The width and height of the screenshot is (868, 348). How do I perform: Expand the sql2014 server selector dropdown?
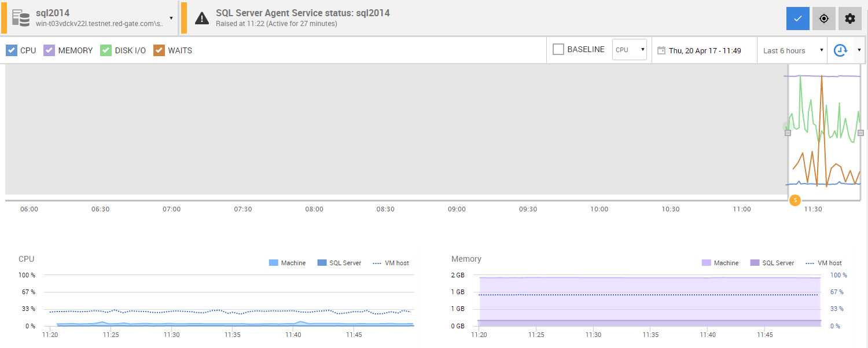tap(171, 18)
